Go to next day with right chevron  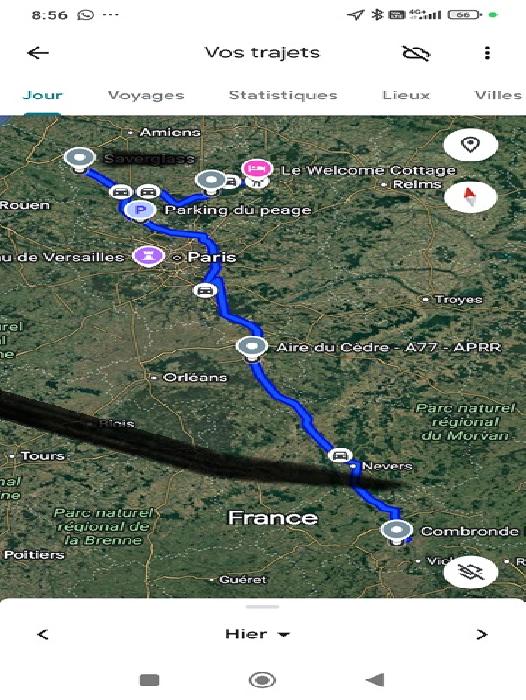482,634
